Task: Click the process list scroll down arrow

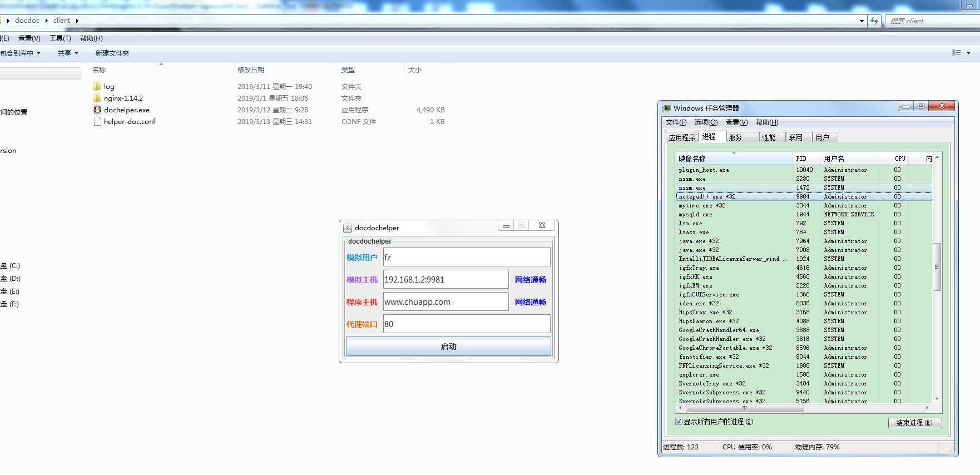Action: [937, 398]
